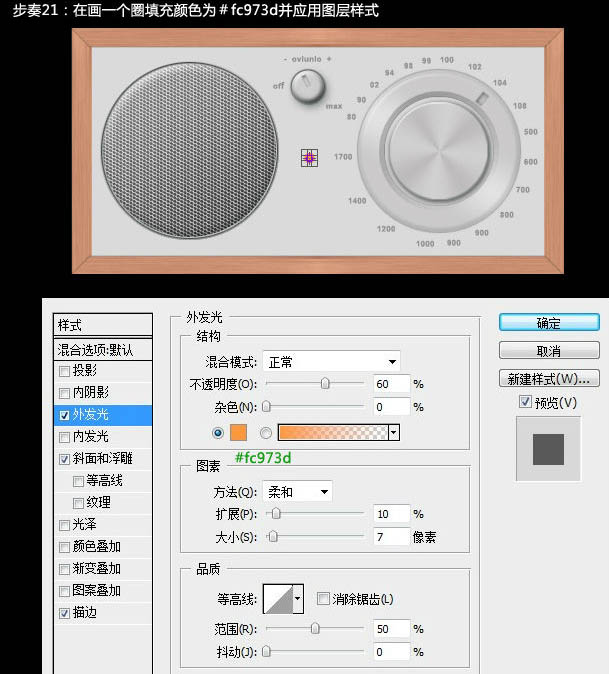Screen dimensions: 609x674
Task: Select 混合选项:默认 blending options item
Action: (103, 350)
